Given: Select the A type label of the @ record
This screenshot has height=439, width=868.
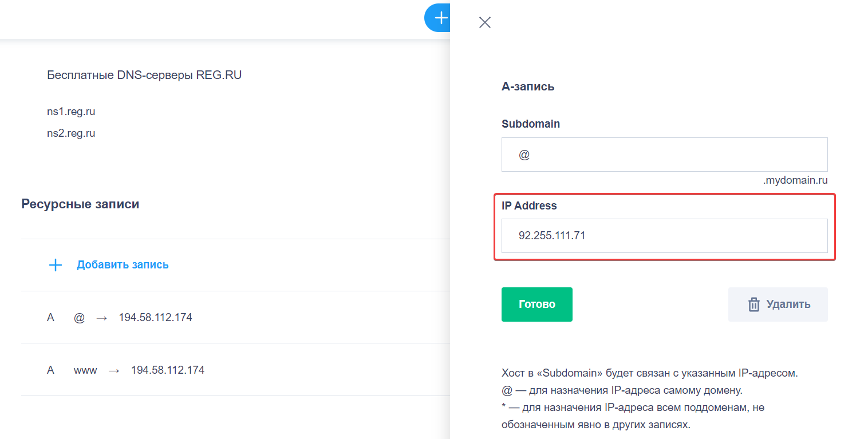Looking at the screenshot, I should click(50, 317).
